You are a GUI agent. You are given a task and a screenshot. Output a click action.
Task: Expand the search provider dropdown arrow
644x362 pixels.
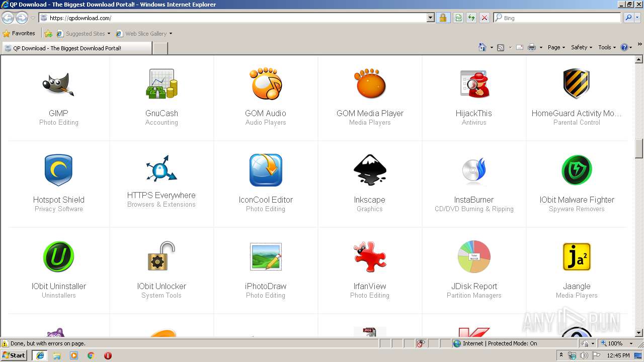tap(637, 18)
